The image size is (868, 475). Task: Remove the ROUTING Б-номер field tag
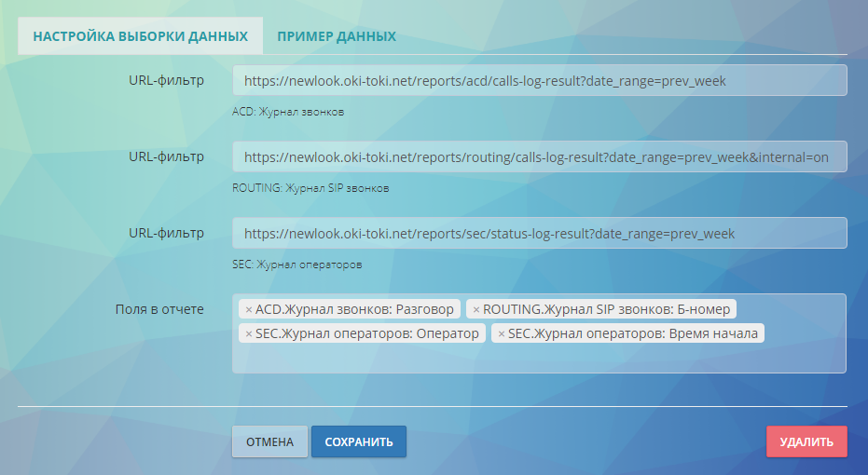476,309
